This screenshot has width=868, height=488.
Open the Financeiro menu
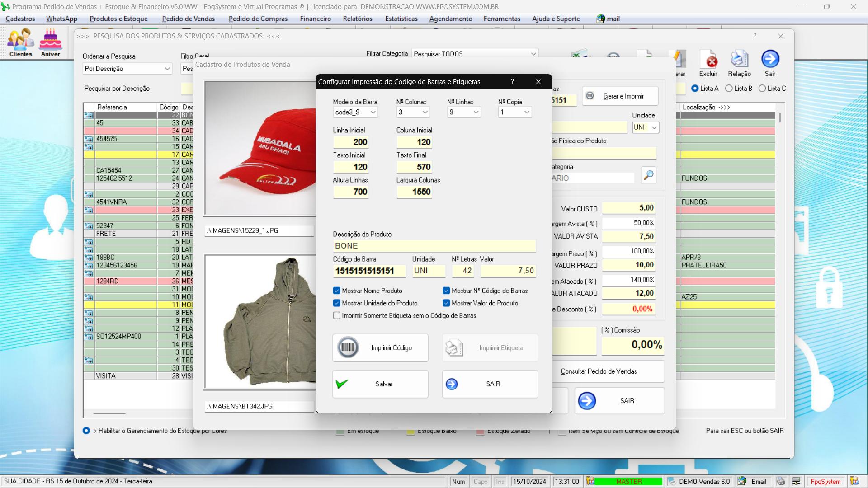coord(316,19)
